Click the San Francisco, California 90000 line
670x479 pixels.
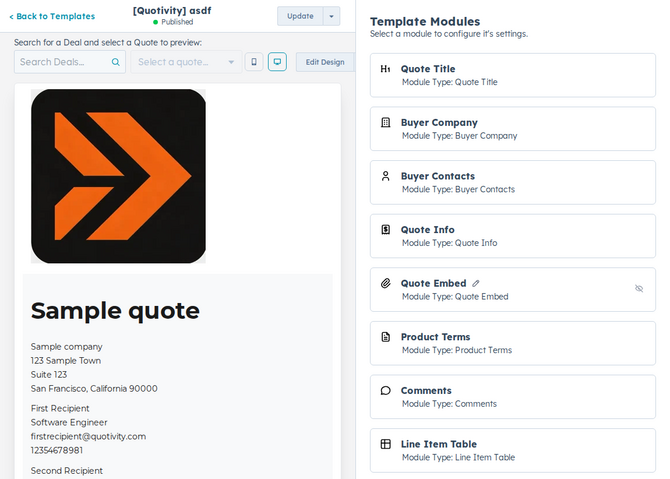coord(94,388)
